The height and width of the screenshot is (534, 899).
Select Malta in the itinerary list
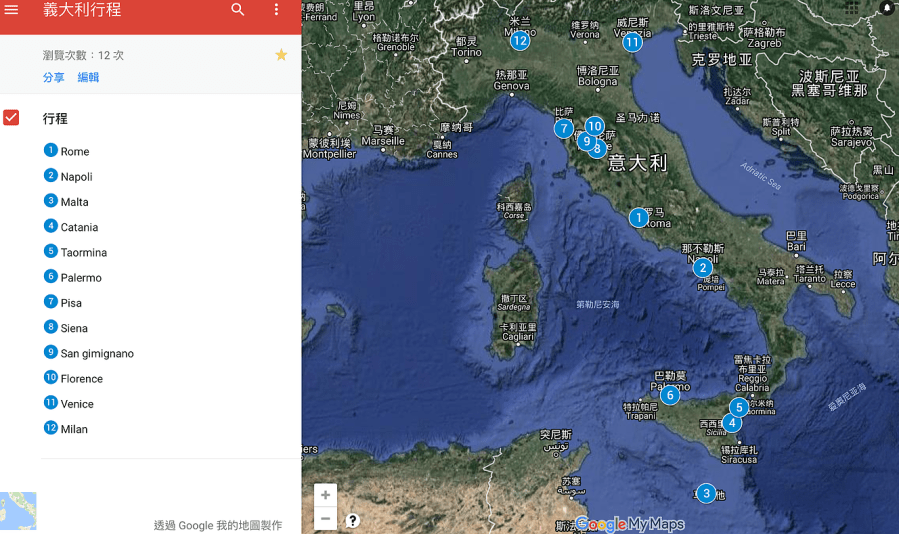tap(74, 202)
